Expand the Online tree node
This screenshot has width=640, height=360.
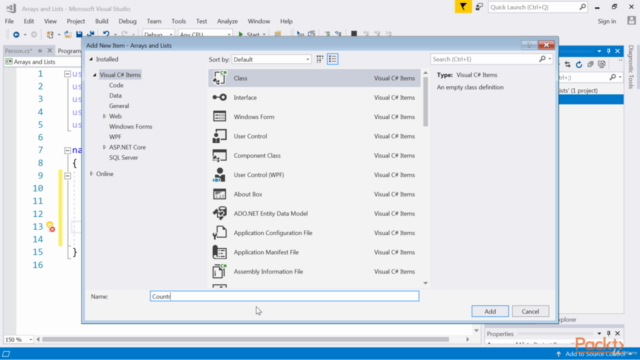click(91, 174)
